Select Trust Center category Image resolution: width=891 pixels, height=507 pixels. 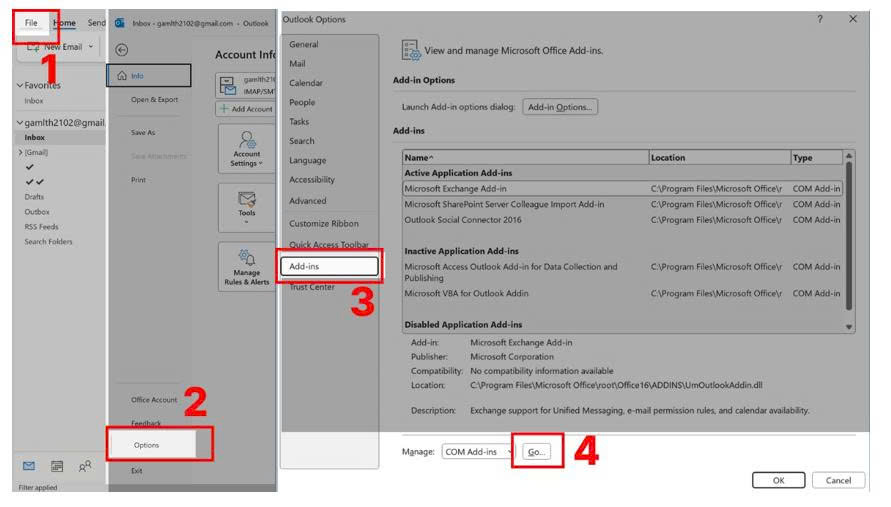[312, 287]
